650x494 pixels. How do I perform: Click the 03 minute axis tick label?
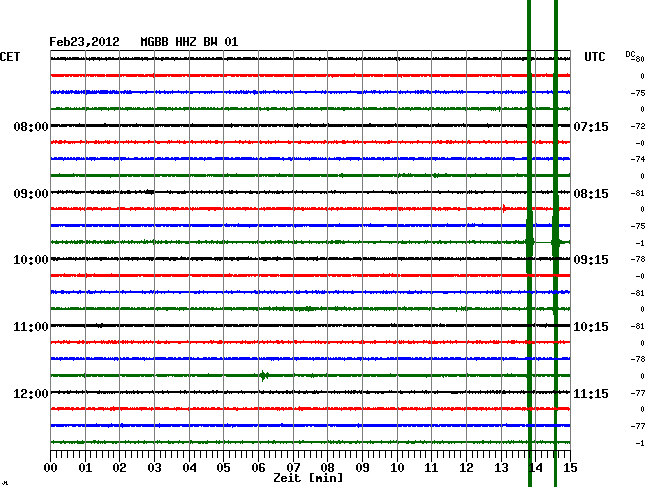click(154, 468)
